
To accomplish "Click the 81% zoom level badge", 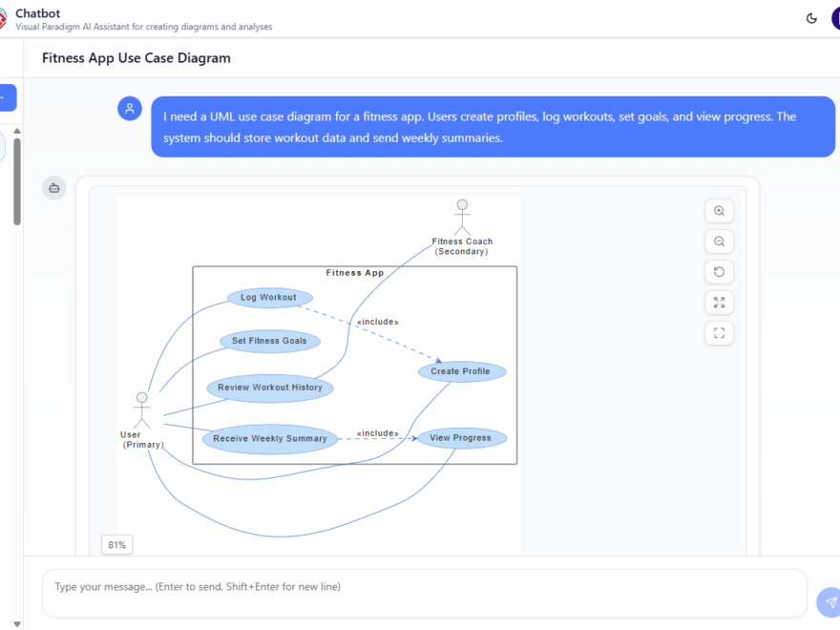I will tap(116, 544).
